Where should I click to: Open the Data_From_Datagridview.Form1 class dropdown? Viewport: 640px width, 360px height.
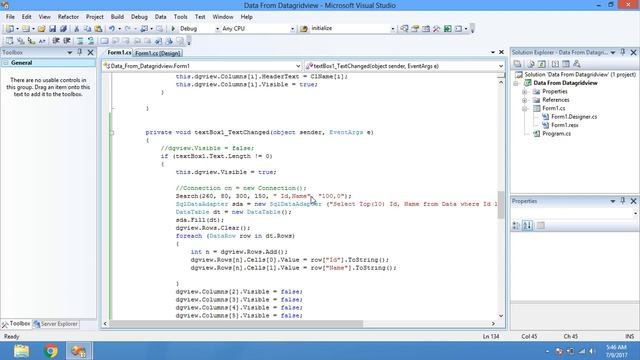tap(298, 66)
